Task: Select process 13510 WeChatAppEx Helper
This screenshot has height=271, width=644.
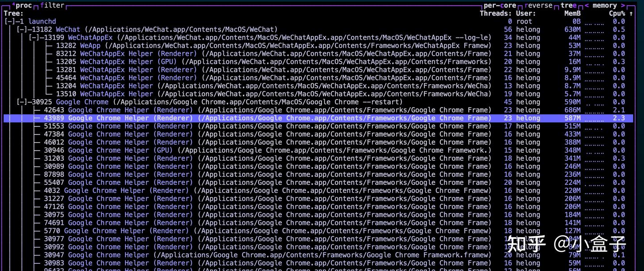Action: 318,94
